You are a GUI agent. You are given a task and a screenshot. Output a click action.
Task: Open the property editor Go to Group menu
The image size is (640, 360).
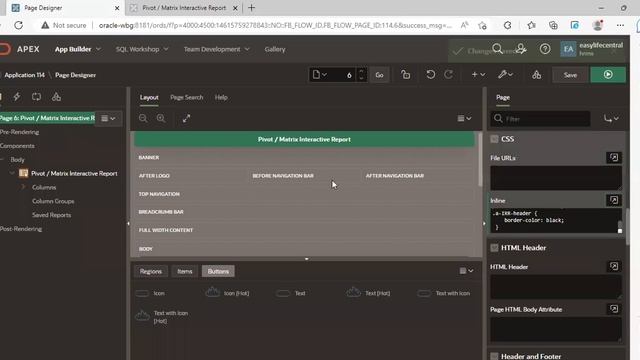pyautogui.click(x=611, y=118)
